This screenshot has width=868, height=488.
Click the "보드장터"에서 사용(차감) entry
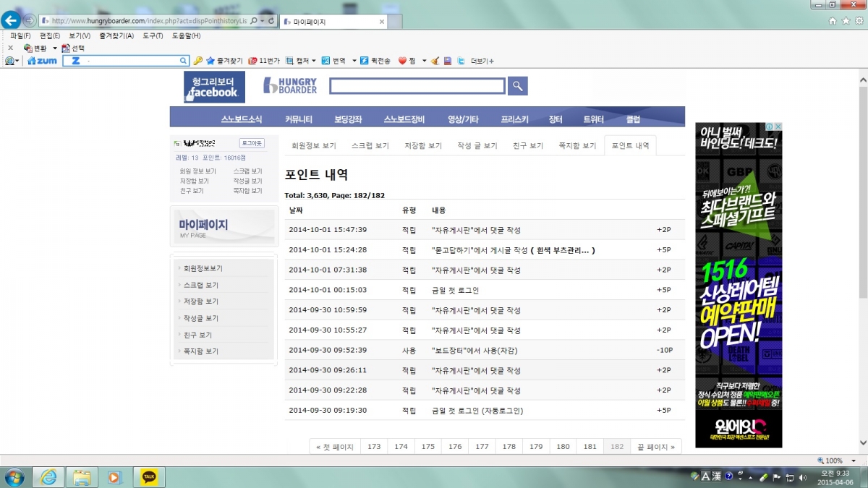coord(474,350)
